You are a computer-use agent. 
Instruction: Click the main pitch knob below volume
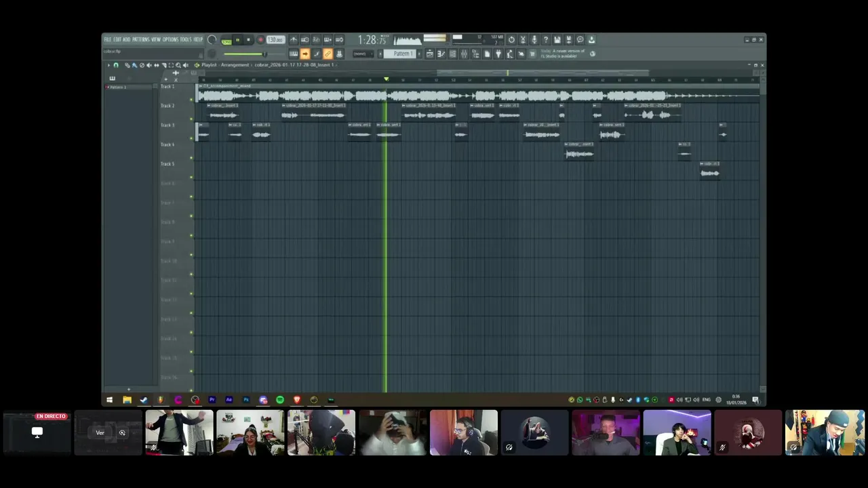pos(212,54)
